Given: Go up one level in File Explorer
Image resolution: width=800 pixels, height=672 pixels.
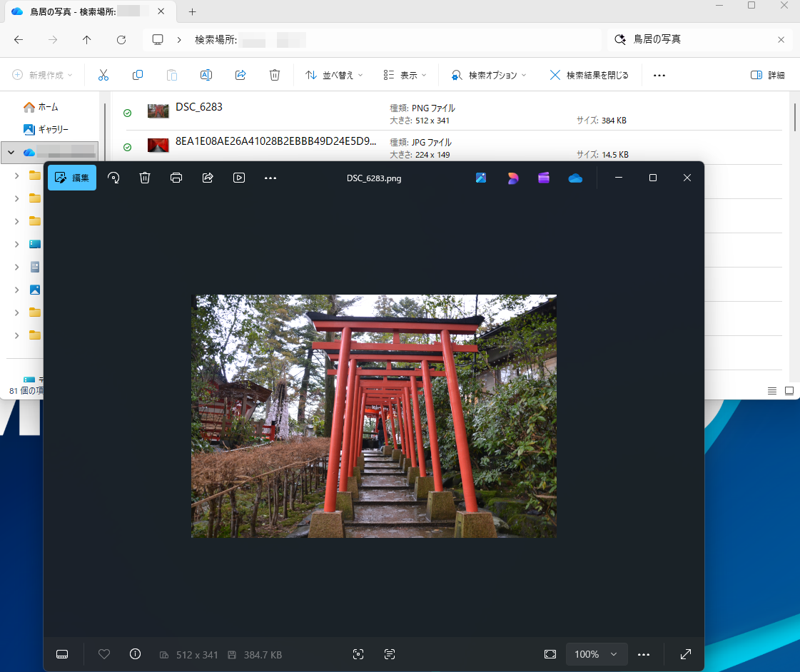Looking at the screenshot, I should tap(87, 40).
